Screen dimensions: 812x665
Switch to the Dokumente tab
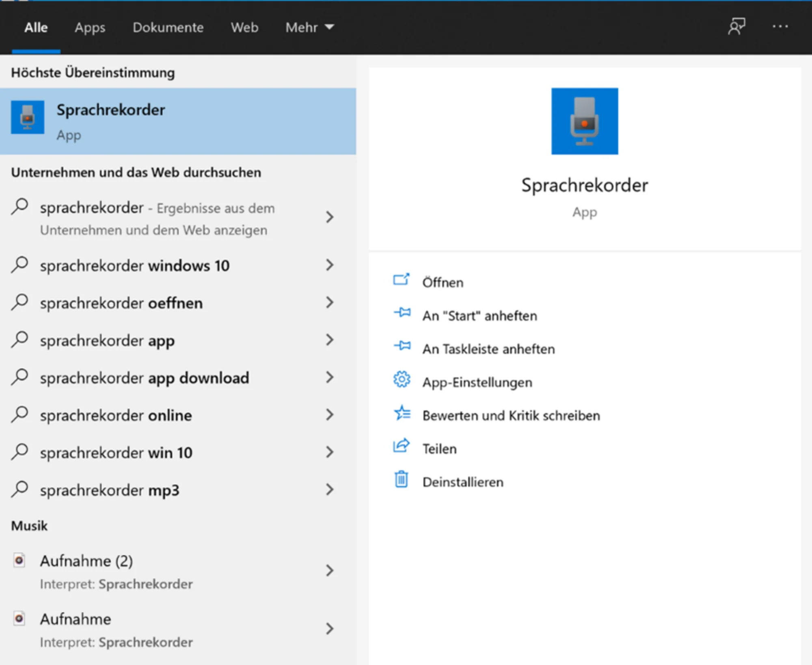click(x=168, y=28)
